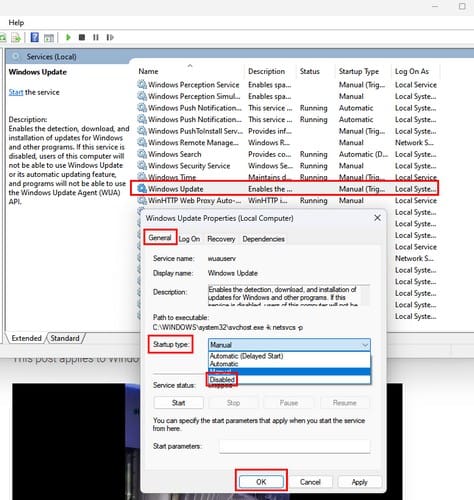Open the Recovery tab
Viewport: 474px width, 500px height.
pyautogui.click(x=221, y=239)
